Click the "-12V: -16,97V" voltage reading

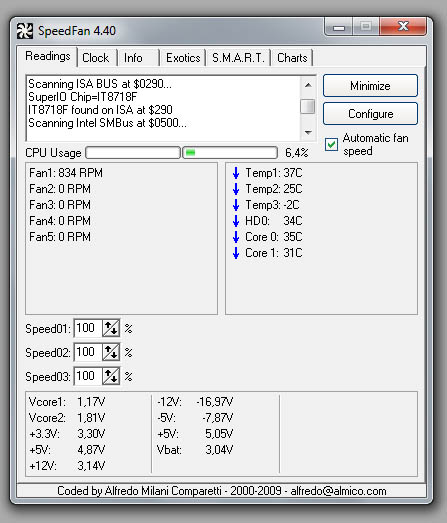[195, 402]
